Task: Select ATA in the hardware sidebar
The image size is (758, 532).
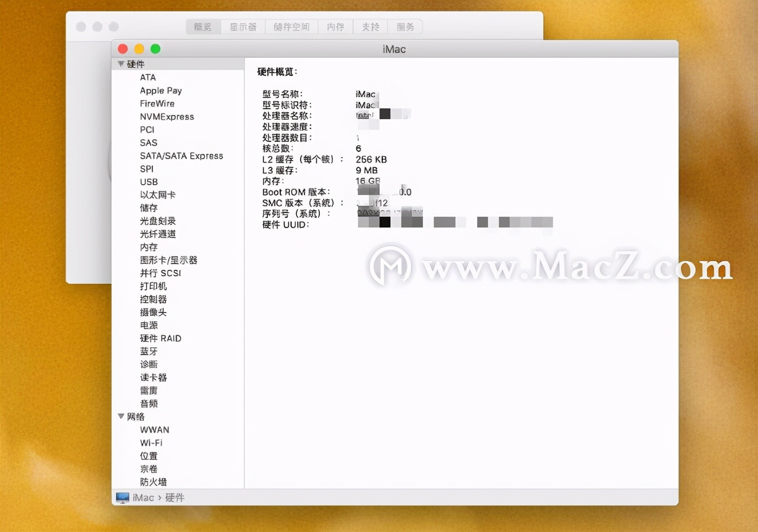Action: coord(147,77)
